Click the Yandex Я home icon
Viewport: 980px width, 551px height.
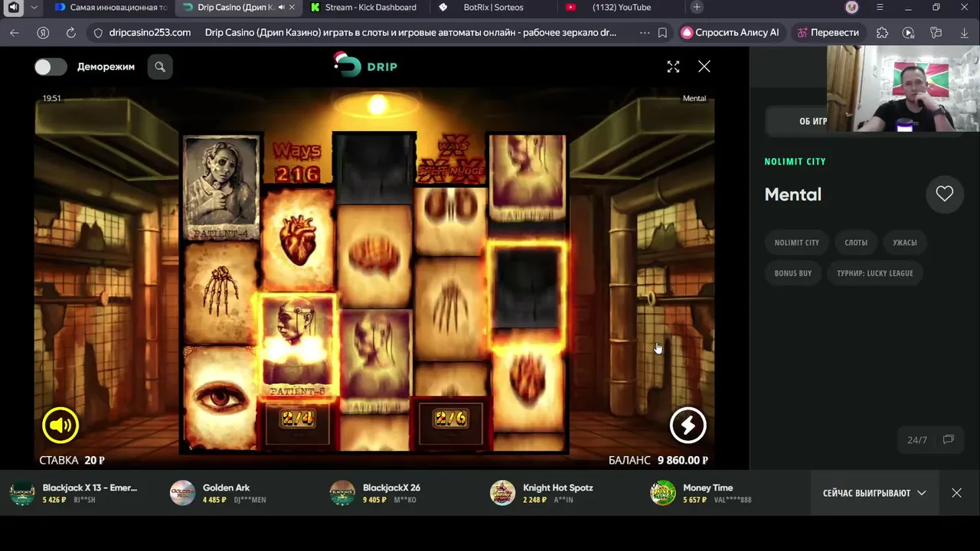[43, 33]
